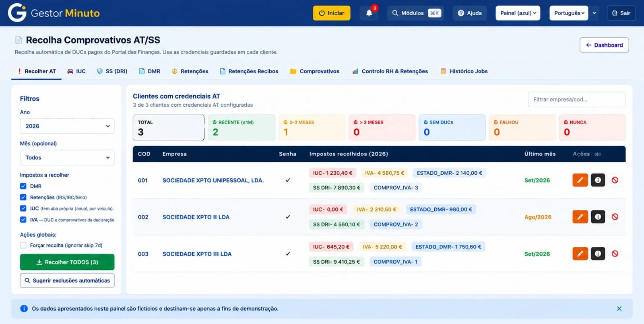Uncheck the IUC tax checkbox
This screenshot has width=644, height=324.
[x=23, y=208]
